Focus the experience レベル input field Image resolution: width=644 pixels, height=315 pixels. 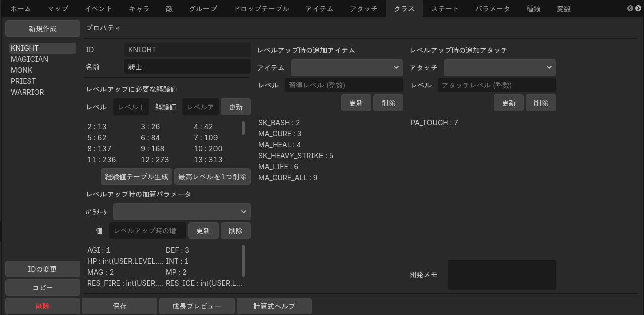tap(131, 107)
